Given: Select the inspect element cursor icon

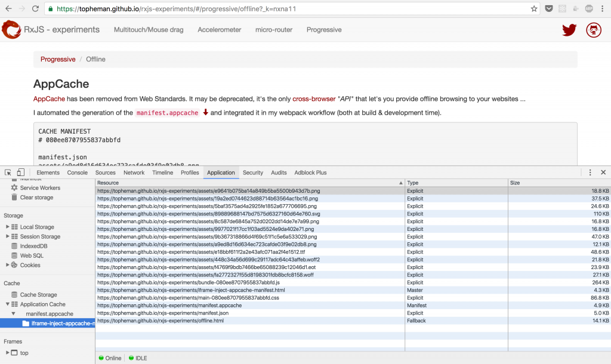Looking at the screenshot, I should pyautogui.click(x=8, y=172).
